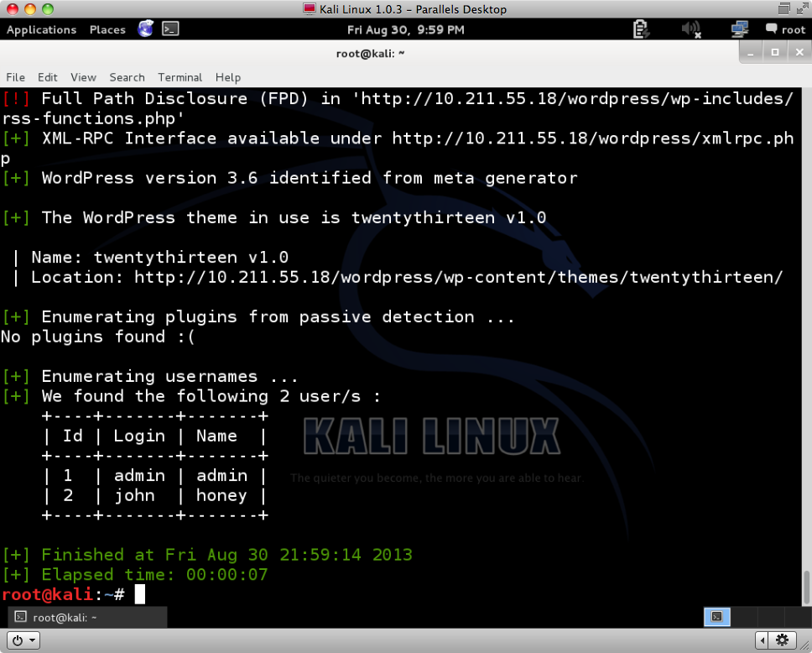Viewport: 812px width, 653px height.
Task: Open the network connections icon
Action: click(740, 29)
